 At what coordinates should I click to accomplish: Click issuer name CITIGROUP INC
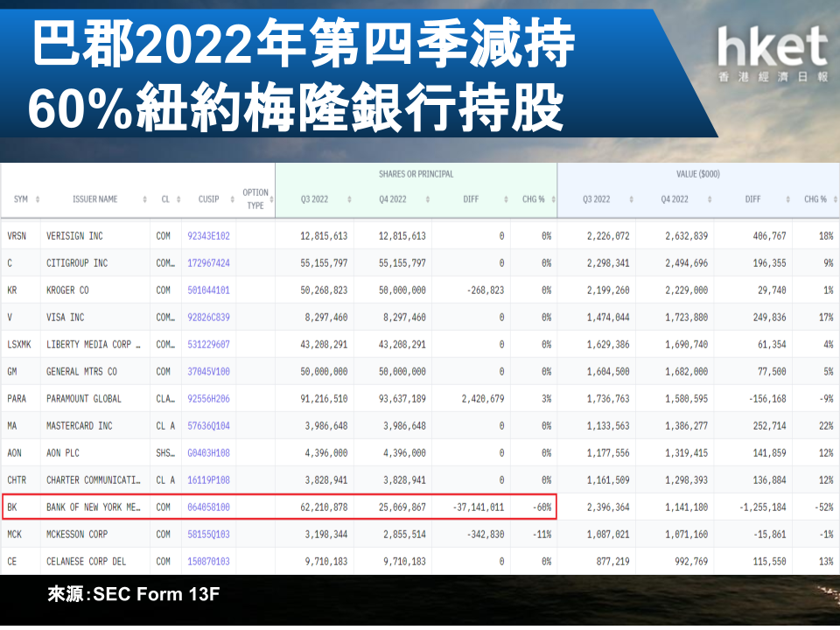click(x=77, y=263)
